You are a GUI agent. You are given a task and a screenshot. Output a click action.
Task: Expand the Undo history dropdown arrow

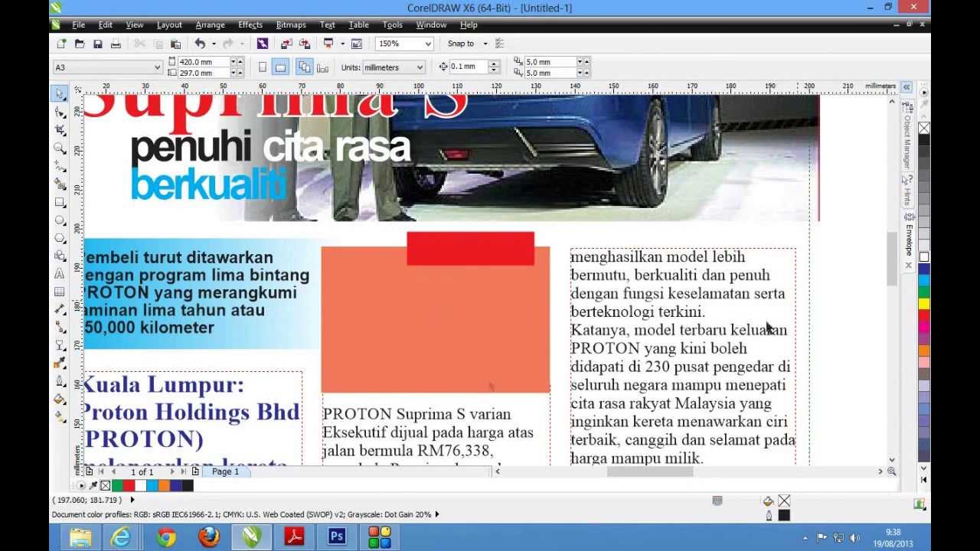click(x=214, y=44)
